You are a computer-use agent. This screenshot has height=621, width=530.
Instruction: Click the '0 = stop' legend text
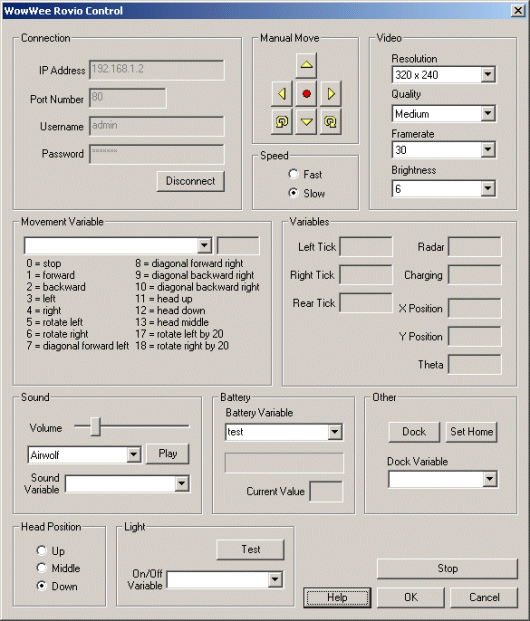coord(44,263)
